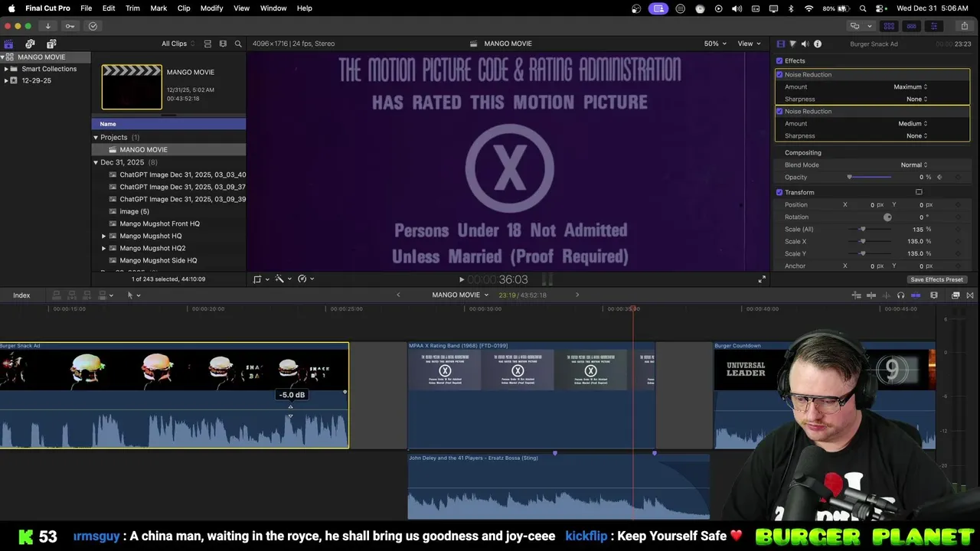Open the Window menu

coord(273,8)
